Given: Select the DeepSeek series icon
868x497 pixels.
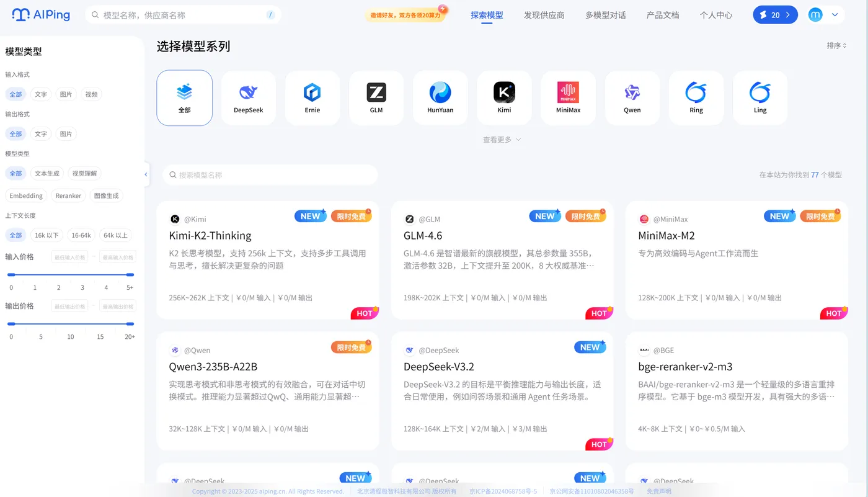Looking at the screenshot, I should (x=248, y=92).
